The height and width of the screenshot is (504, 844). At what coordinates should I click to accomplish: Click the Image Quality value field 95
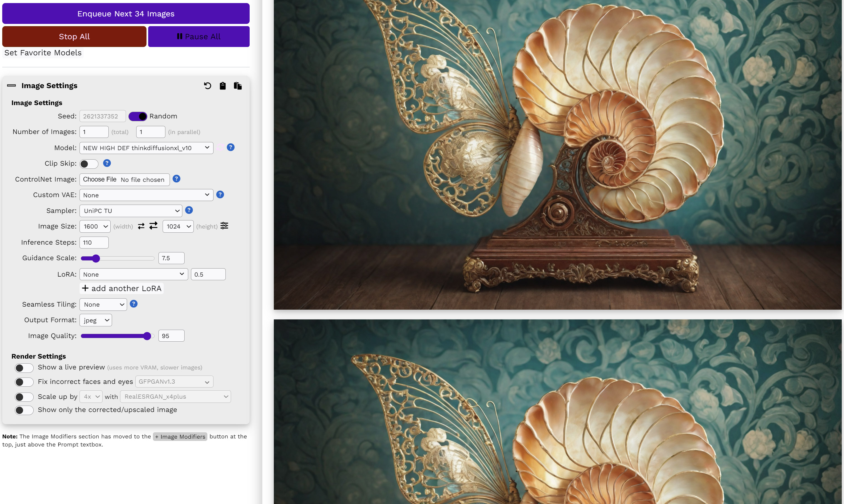pyautogui.click(x=172, y=336)
